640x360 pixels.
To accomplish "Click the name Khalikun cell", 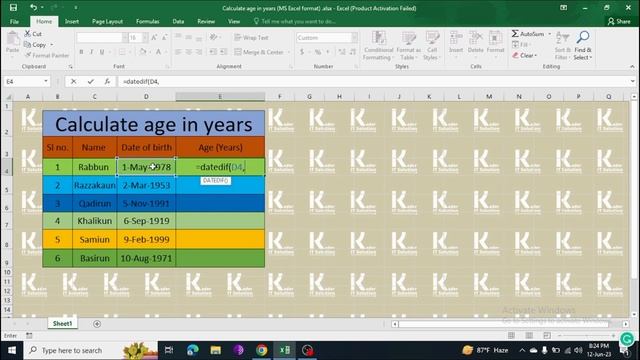I will [x=95, y=221].
